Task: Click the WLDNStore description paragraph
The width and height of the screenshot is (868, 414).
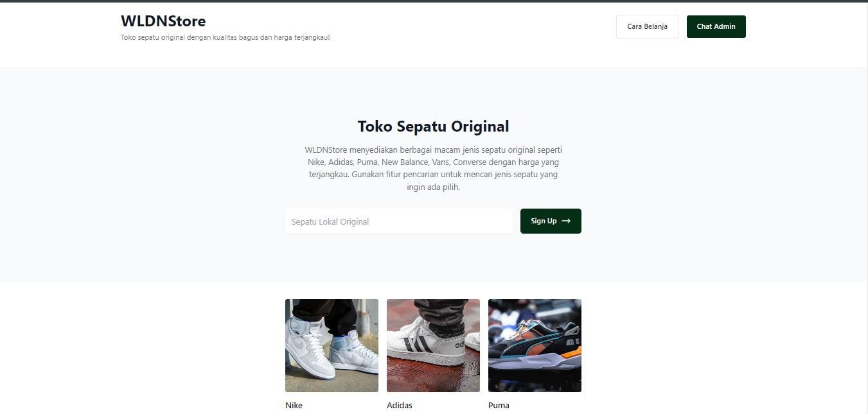Action: pyautogui.click(x=433, y=169)
